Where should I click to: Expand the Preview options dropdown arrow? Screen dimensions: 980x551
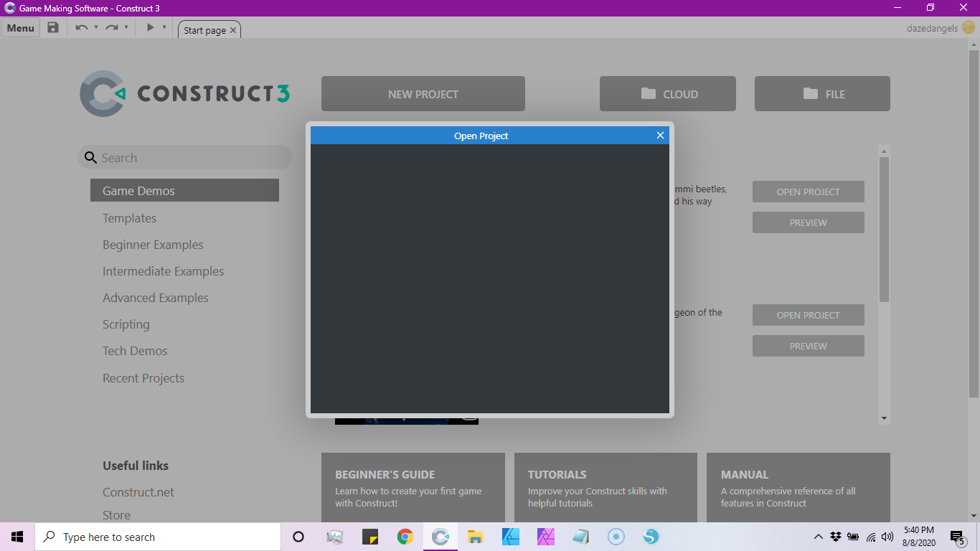pyautogui.click(x=164, y=28)
